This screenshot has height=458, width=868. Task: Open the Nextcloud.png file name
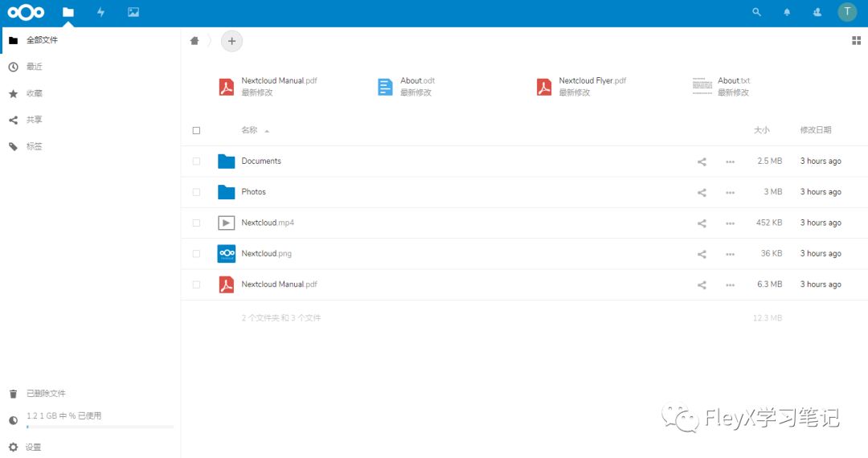click(266, 254)
